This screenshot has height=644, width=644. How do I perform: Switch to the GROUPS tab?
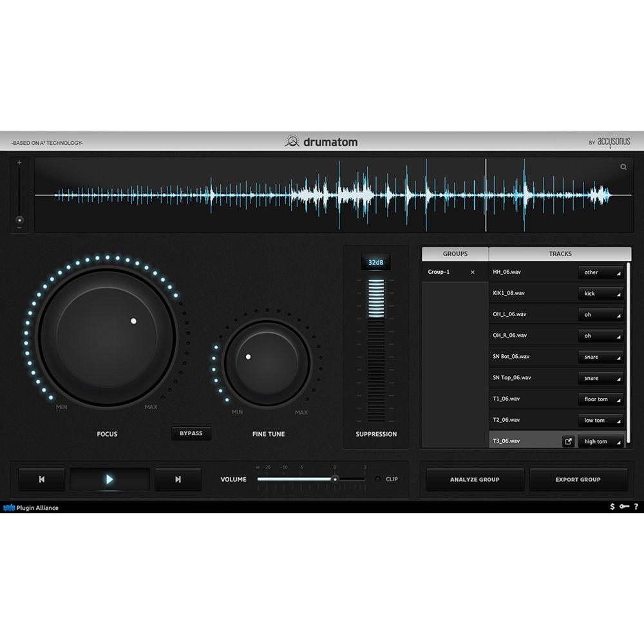[x=455, y=253]
